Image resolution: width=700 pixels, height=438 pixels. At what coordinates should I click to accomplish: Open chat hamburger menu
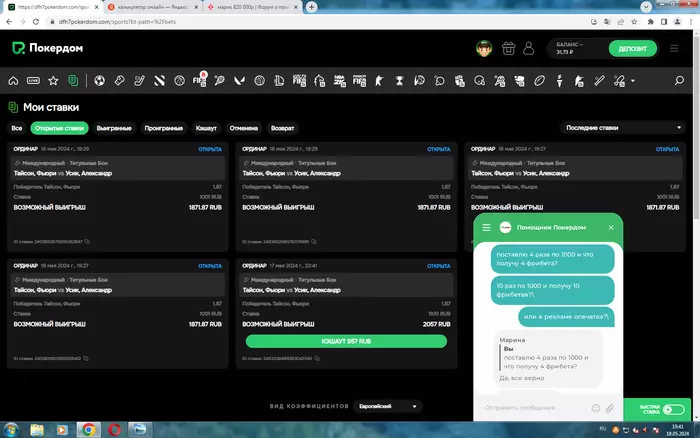click(x=486, y=228)
